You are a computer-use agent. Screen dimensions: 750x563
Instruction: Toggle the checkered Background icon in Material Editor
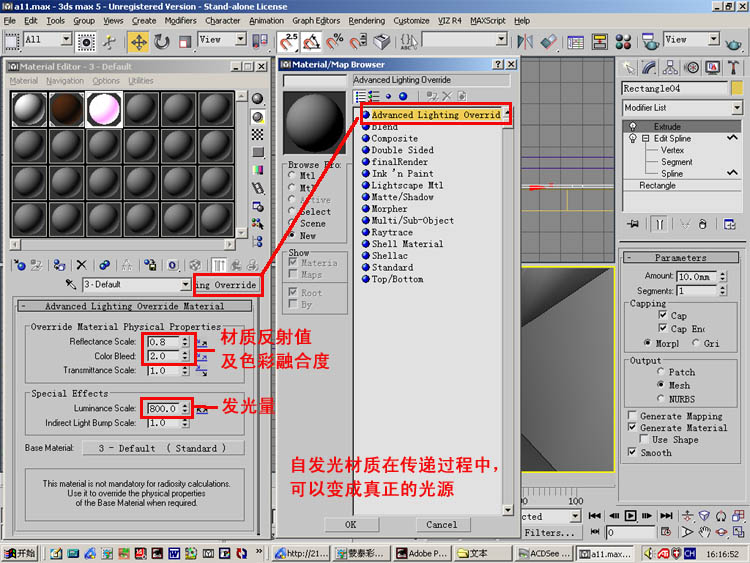pyautogui.click(x=258, y=135)
